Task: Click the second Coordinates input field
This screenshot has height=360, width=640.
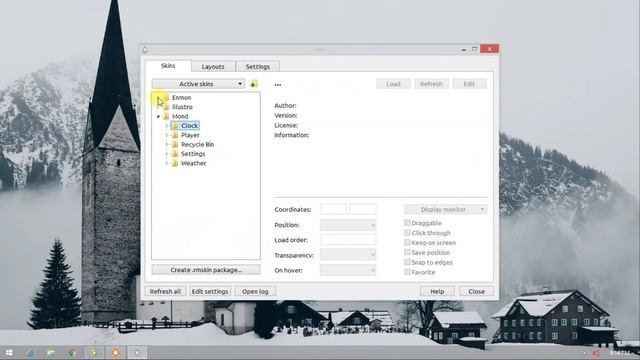Action: [x=363, y=209]
